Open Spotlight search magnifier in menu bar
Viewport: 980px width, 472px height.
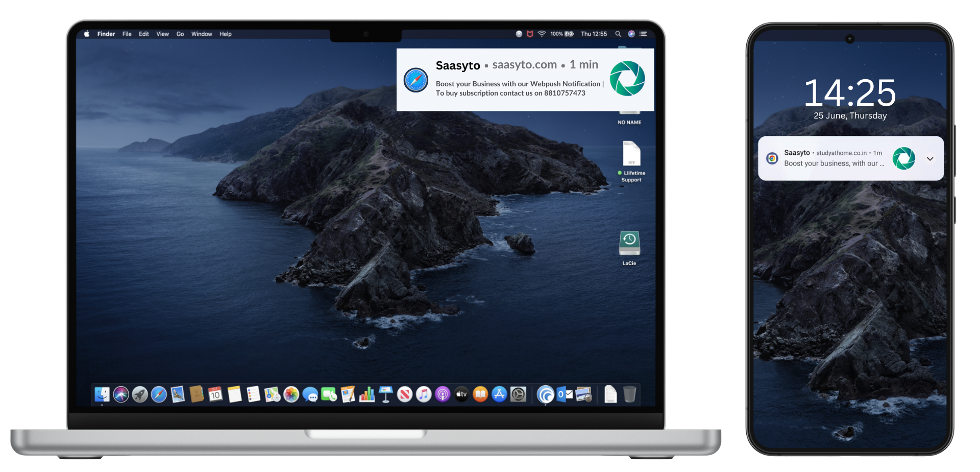click(618, 34)
